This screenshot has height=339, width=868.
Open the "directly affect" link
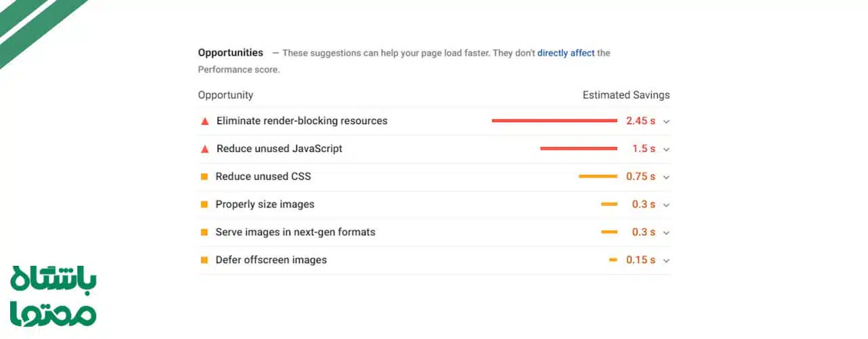[566, 53]
